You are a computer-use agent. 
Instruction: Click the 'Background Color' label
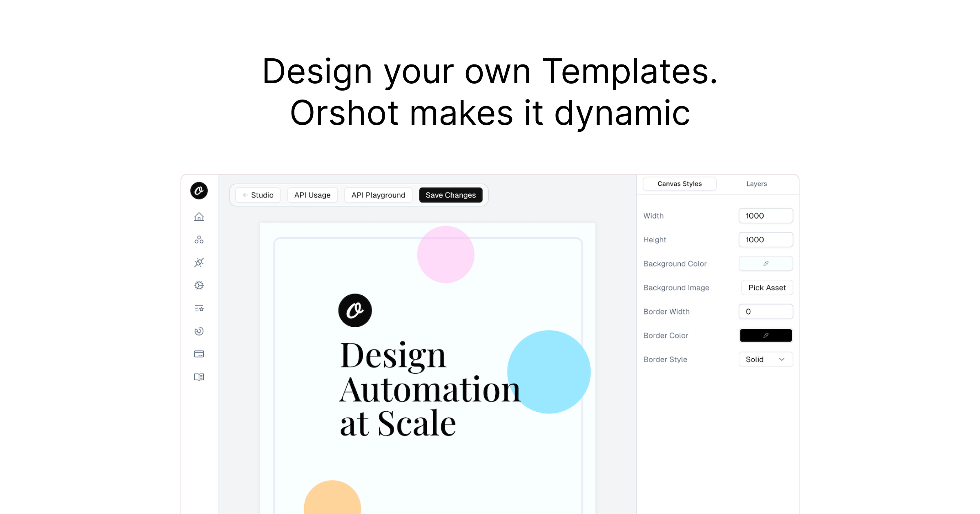click(x=675, y=264)
